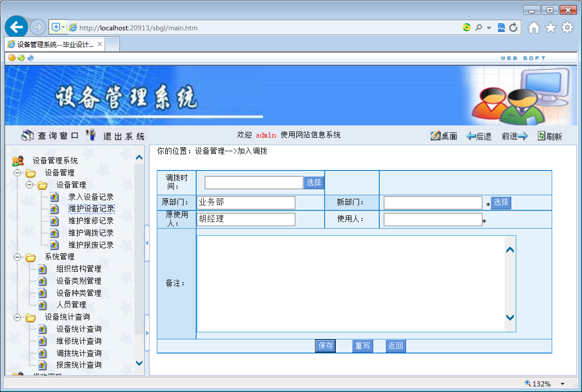This screenshot has width=582, height=392.
Task: Click the 设备管理系统 root users icon
Action: (18, 160)
